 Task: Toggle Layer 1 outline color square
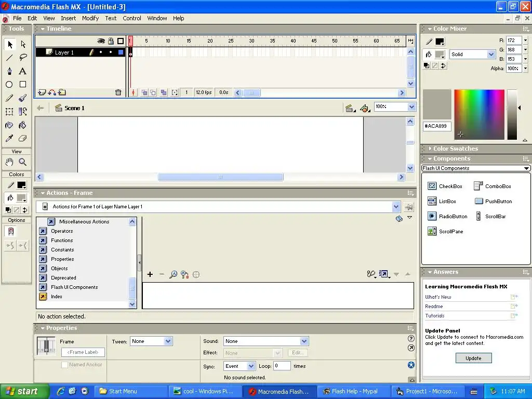121,52
